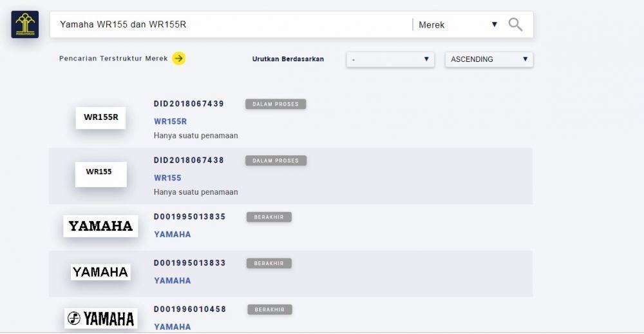Click 'Hanya suatu penamaan' under WR155R
Image resolution: width=644 pixels, height=334 pixels.
[196, 135]
